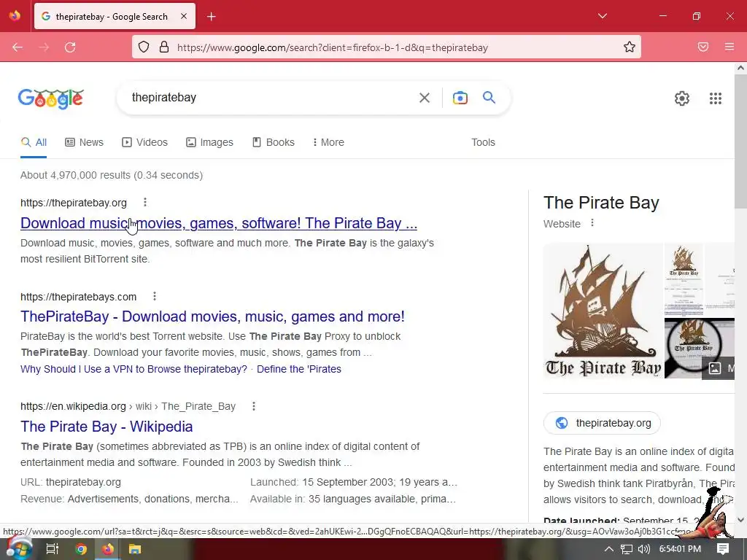Open 'Why Should I Use a VPN' sitelink
The height and width of the screenshot is (560, 747).
tap(134, 369)
